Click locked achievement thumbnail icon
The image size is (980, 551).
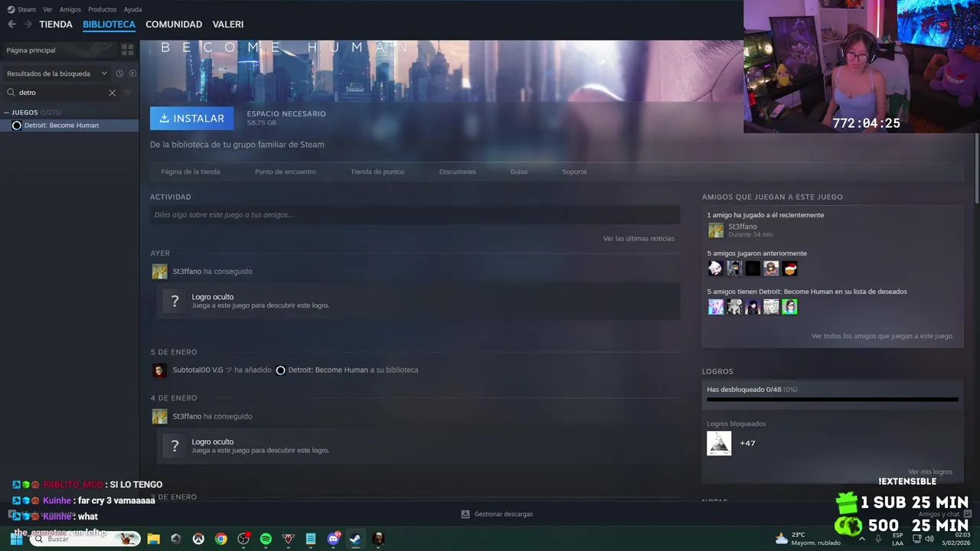tap(719, 443)
